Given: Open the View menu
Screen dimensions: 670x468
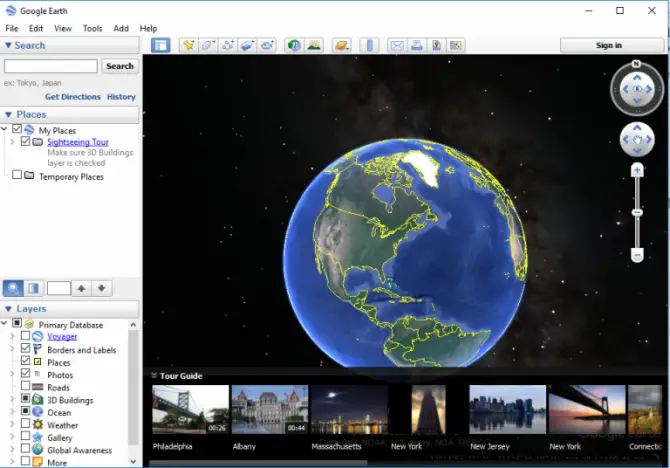Looking at the screenshot, I should (x=63, y=28).
